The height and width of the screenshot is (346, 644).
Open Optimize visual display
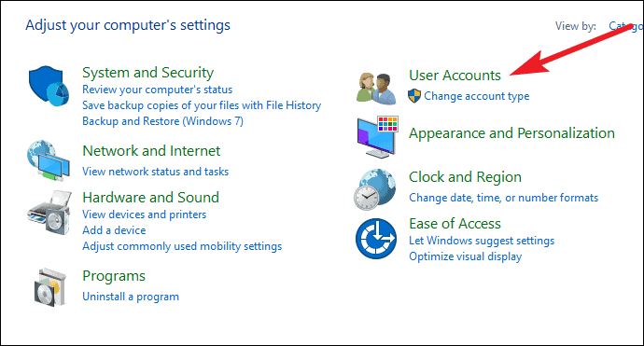(x=466, y=256)
